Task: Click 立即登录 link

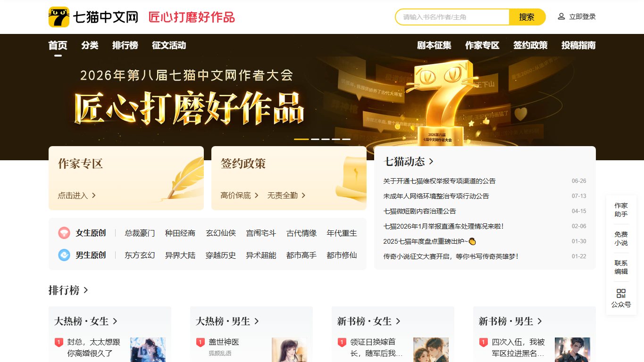Action: 582,16
